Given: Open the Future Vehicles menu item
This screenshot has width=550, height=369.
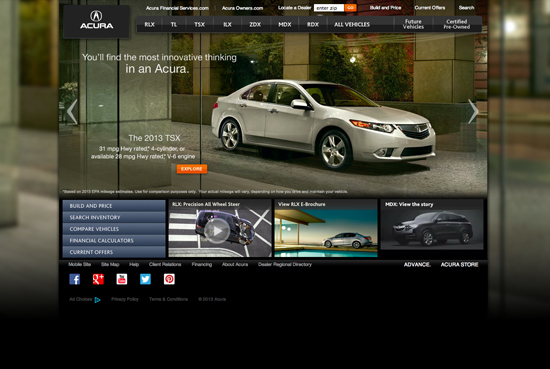Looking at the screenshot, I should pyautogui.click(x=413, y=24).
